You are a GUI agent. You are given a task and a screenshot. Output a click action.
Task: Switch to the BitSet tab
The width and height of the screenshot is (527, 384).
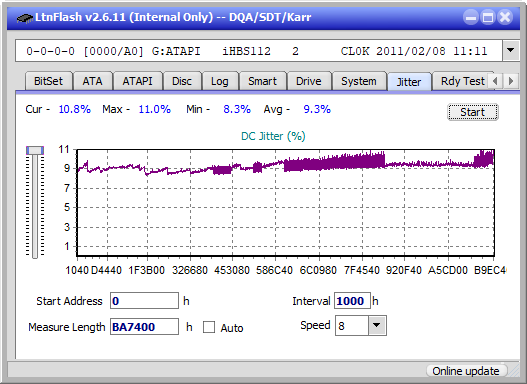48,81
